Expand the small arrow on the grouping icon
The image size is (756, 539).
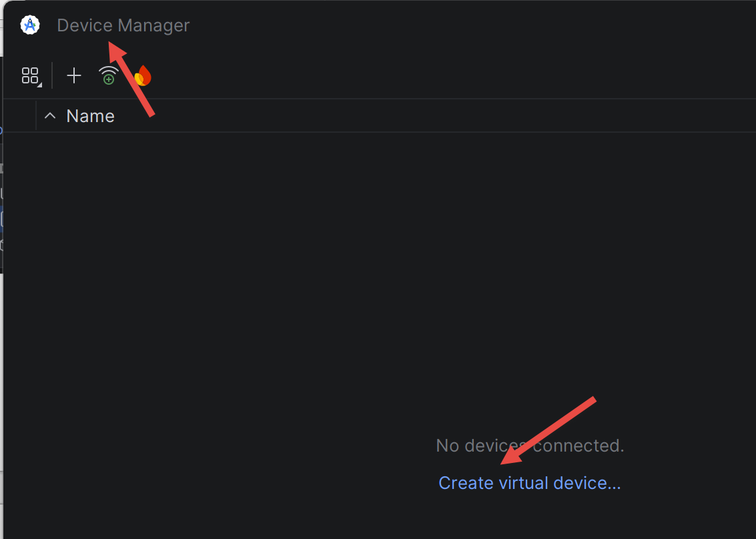click(40, 85)
